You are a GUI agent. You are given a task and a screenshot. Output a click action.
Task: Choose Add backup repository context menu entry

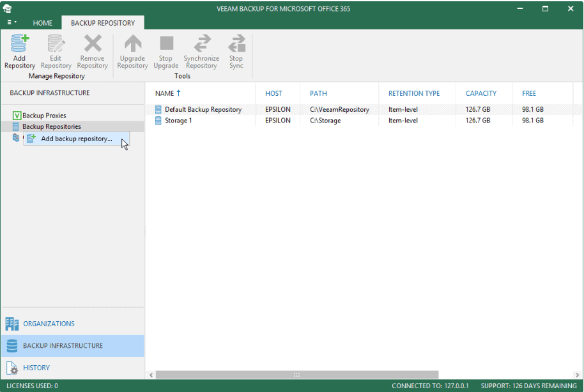click(x=77, y=139)
